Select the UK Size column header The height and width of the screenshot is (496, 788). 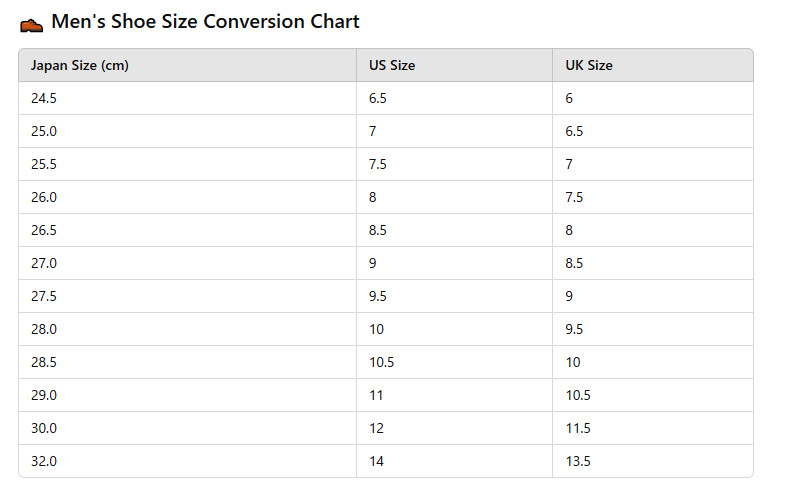coord(653,65)
